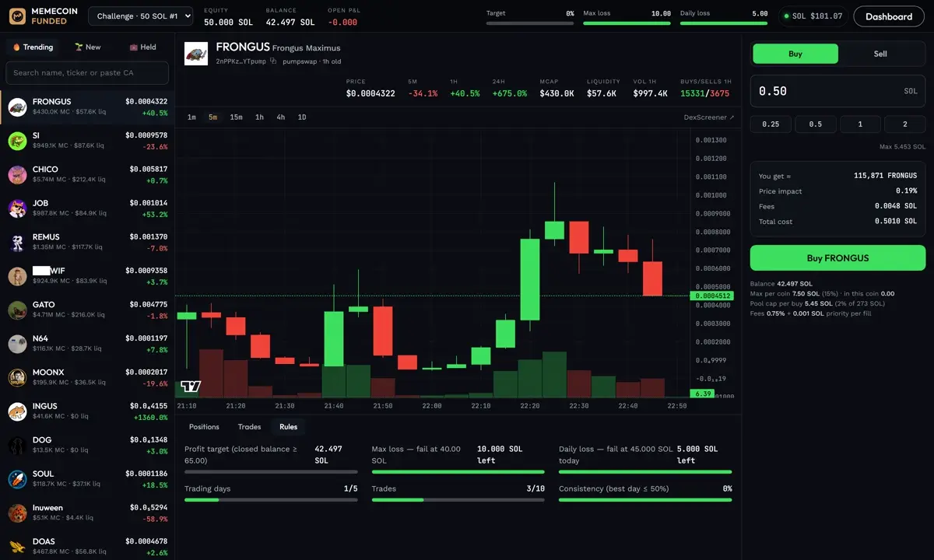
Task: Click the MCAP value $430.0K
Action: (557, 93)
